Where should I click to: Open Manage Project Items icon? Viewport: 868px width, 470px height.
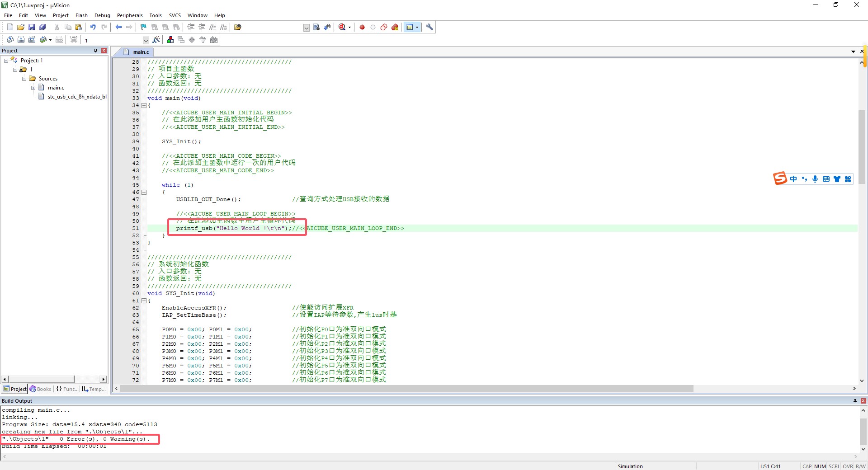[x=170, y=40]
